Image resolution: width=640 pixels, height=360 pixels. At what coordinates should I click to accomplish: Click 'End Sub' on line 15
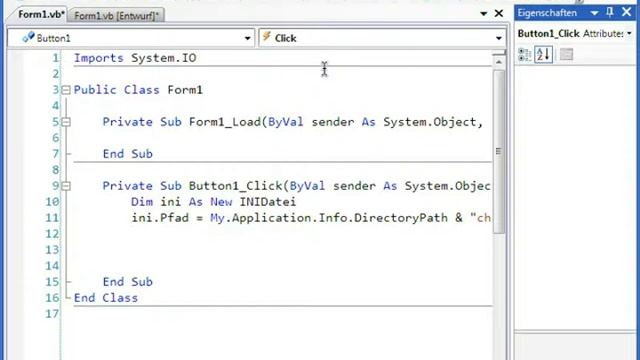point(128,282)
